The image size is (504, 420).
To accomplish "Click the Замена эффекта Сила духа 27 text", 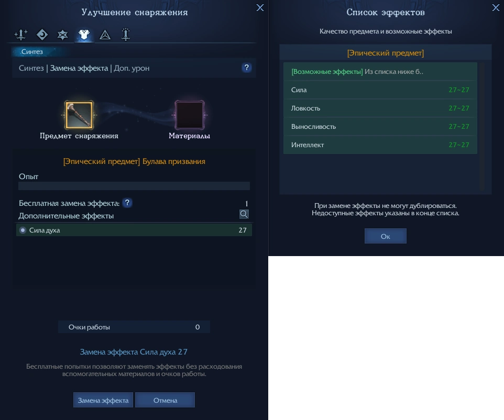I will click(x=134, y=352).
